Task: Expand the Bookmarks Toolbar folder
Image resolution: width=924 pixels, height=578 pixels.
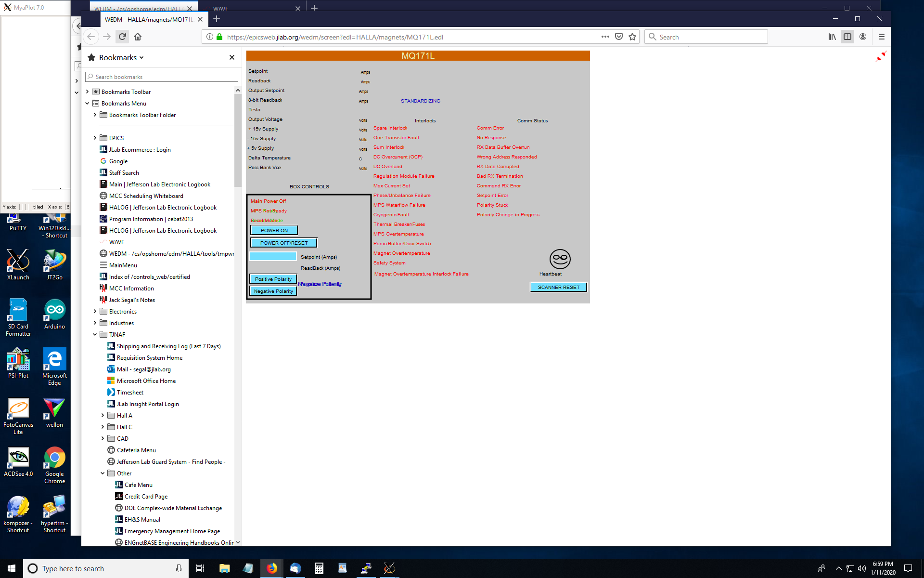Action: point(87,92)
